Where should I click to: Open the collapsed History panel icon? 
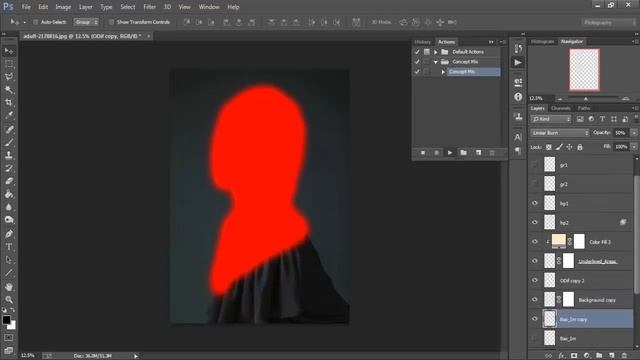pos(518,49)
